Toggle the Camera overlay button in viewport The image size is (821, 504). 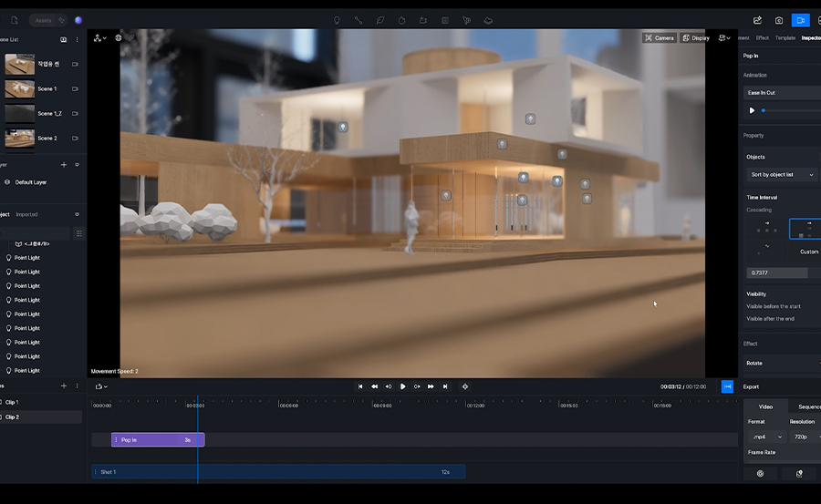[x=660, y=38]
